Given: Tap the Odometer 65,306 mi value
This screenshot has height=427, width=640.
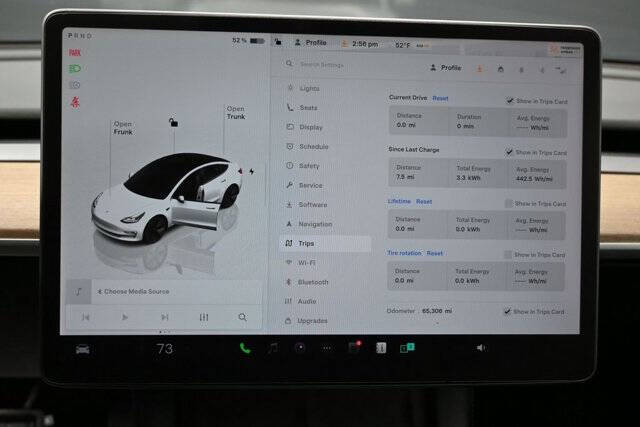Looking at the screenshot, I should 437,311.
